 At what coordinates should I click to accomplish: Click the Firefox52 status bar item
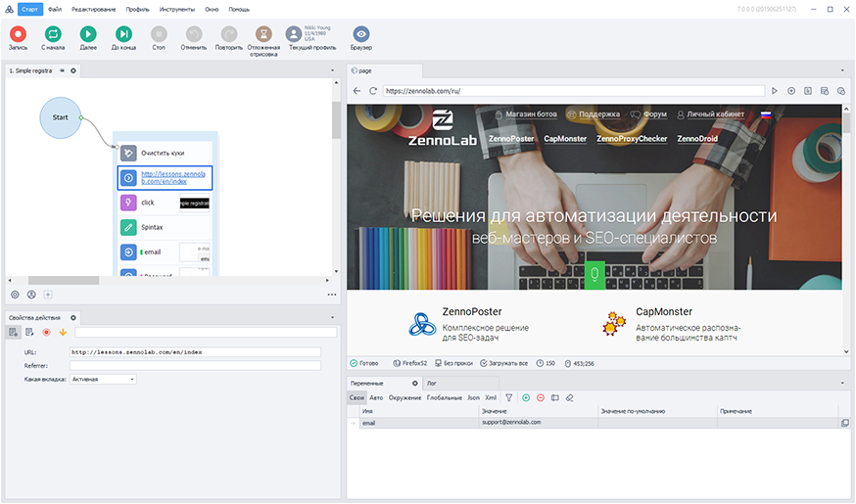[x=410, y=363]
